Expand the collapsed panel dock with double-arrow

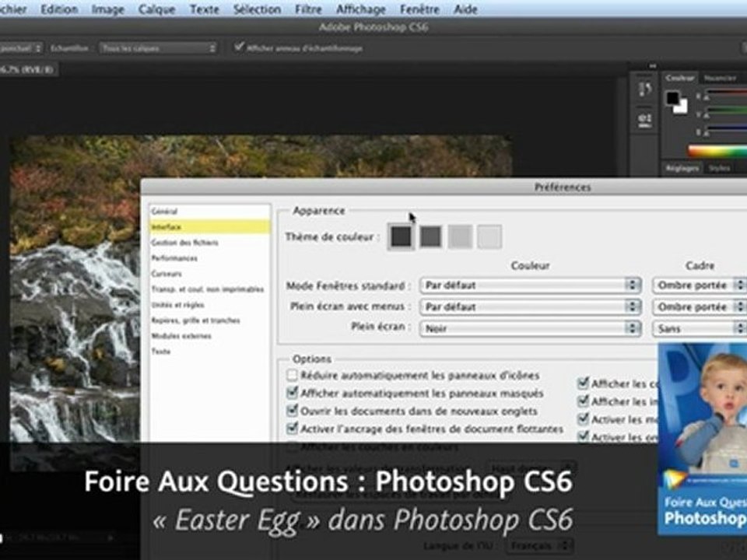pos(653,65)
